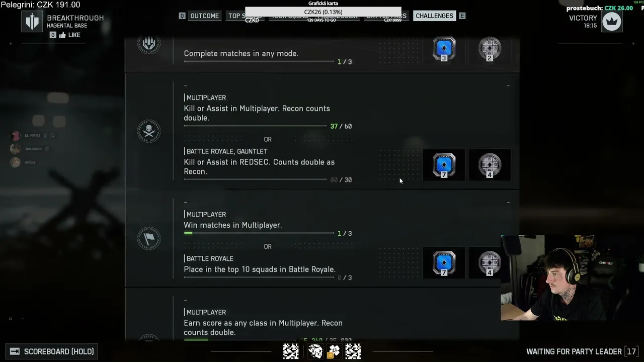Click "Earn score as any class" description
Screen dimensions: 644x362
263,328
